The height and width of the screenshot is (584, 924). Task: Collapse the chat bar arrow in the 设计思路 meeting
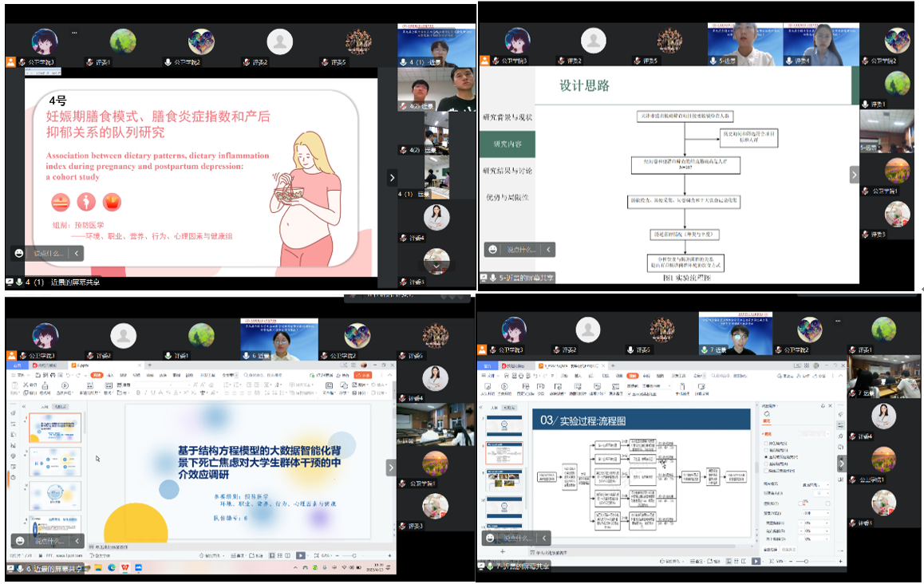click(x=549, y=249)
